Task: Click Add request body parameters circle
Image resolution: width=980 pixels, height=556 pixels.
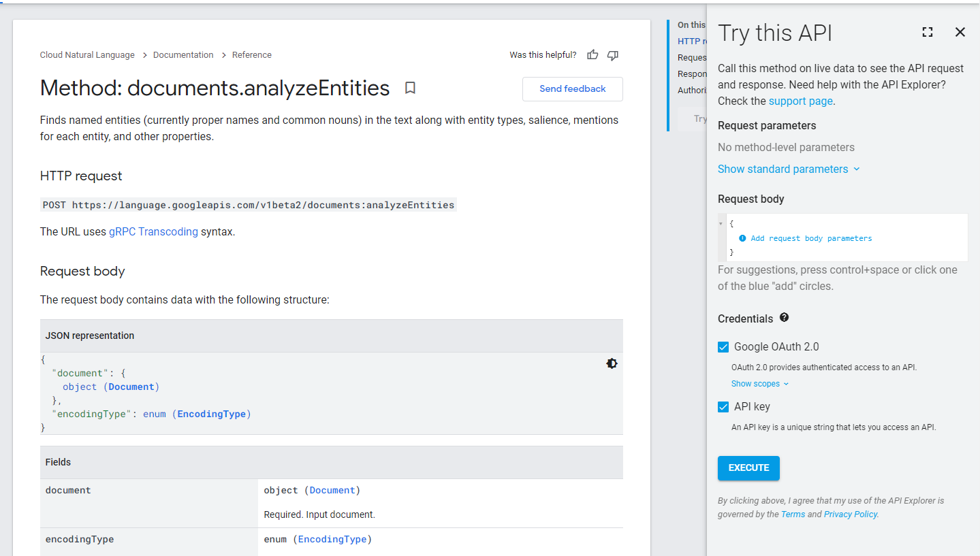Action: click(x=742, y=238)
